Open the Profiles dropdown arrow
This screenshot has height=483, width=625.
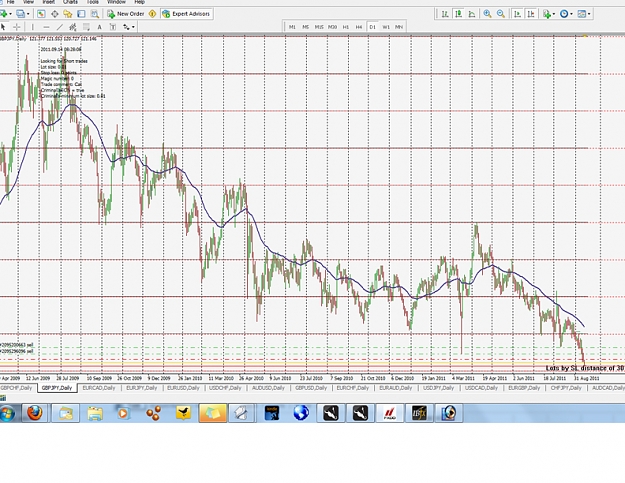pos(28,14)
